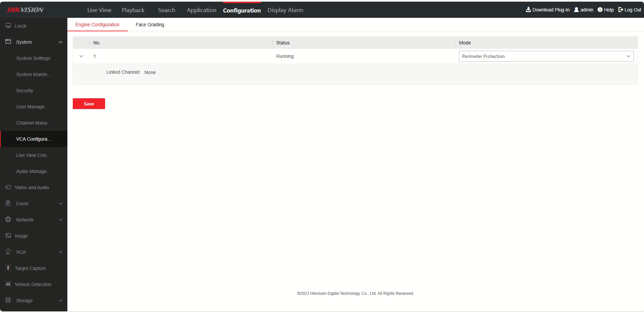Click the Image sidebar icon
This screenshot has height=312, width=644.
[8, 236]
